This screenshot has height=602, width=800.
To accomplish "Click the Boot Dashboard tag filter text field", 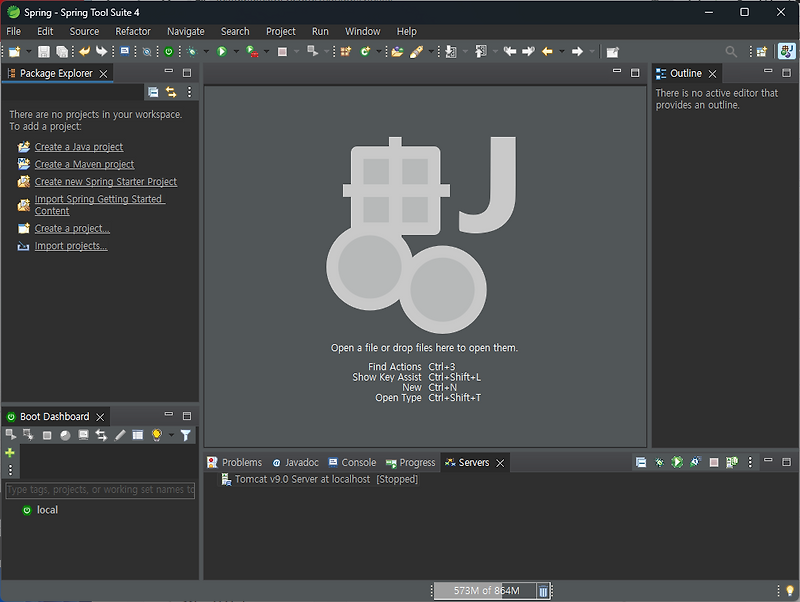I will (100, 490).
